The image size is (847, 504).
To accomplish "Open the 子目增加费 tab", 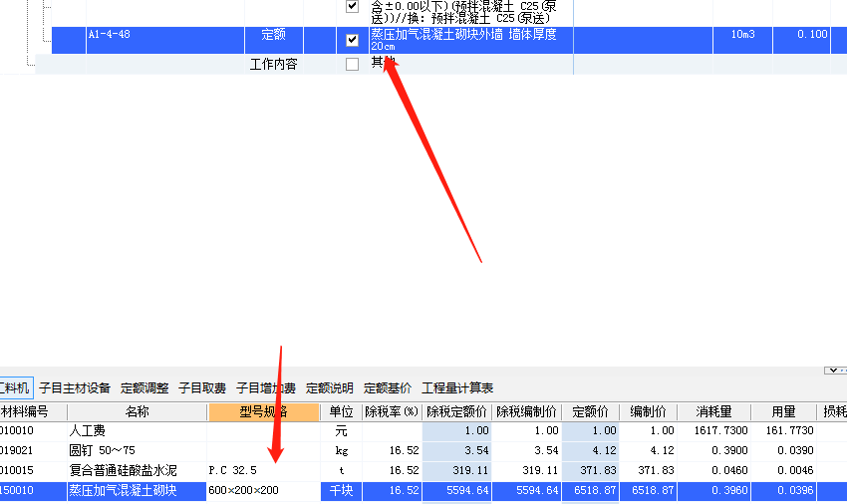I will (266, 387).
